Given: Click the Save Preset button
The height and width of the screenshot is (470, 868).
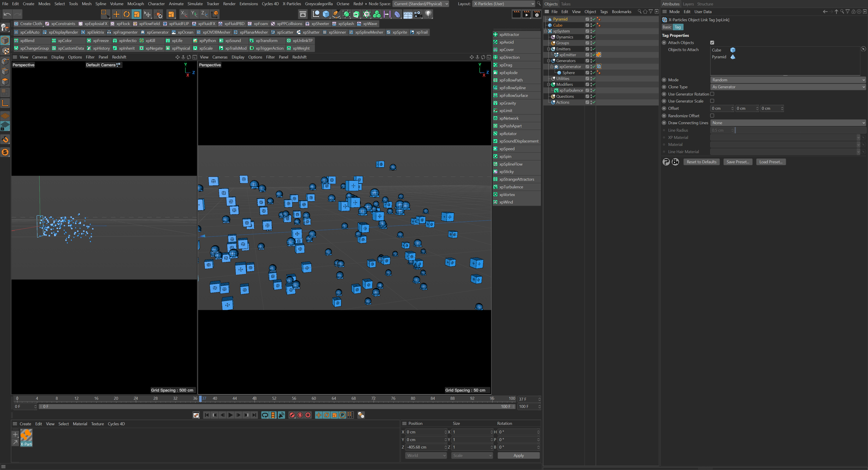Looking at the screenshot, I should pos(738,162).
